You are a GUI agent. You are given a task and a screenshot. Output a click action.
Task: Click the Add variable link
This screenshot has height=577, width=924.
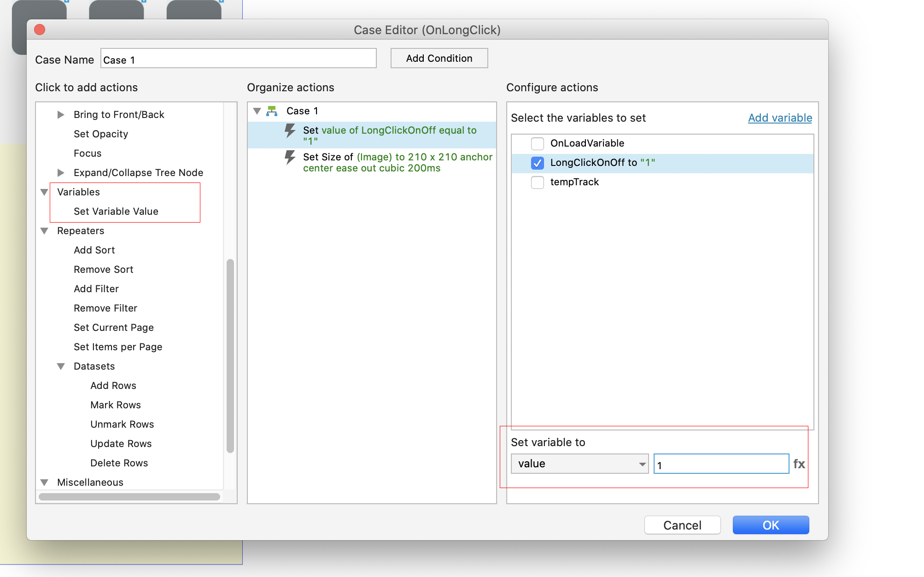[779, 118]
